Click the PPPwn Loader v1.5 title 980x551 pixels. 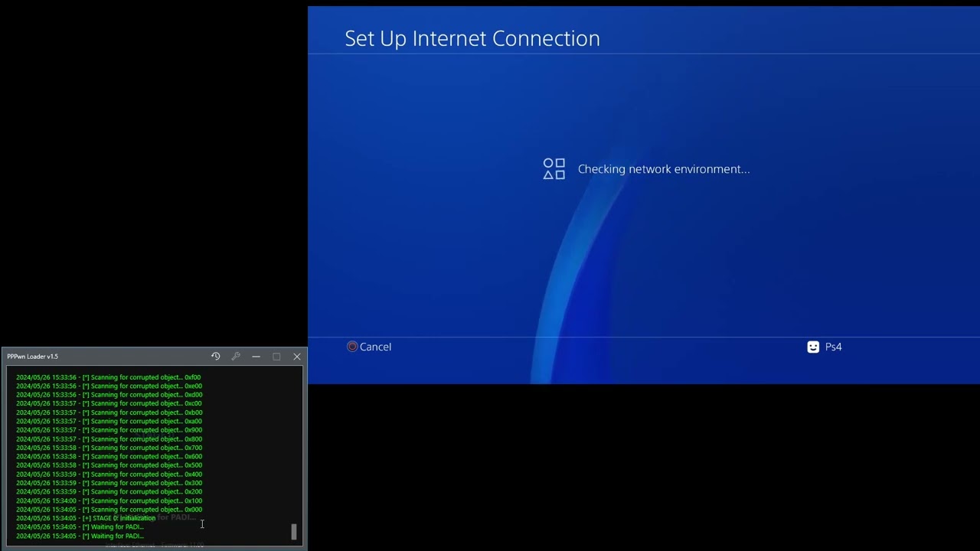click(32, 357)
